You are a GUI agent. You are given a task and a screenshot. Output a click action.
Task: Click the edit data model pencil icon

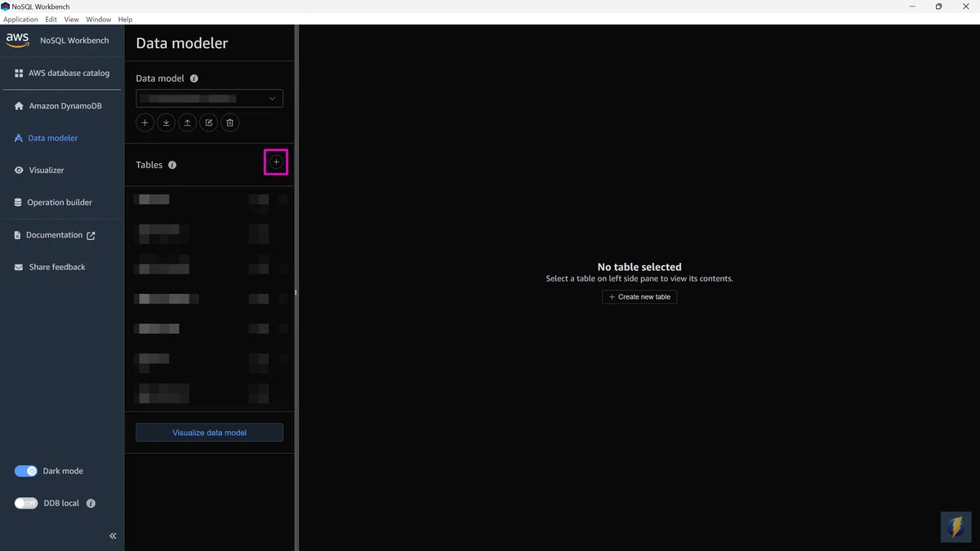[209, 122]
